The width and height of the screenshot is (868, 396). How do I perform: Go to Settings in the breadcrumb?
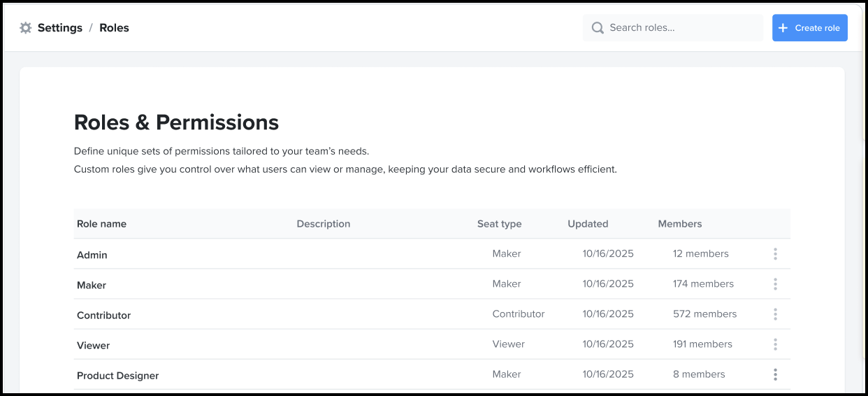(60, 28)
